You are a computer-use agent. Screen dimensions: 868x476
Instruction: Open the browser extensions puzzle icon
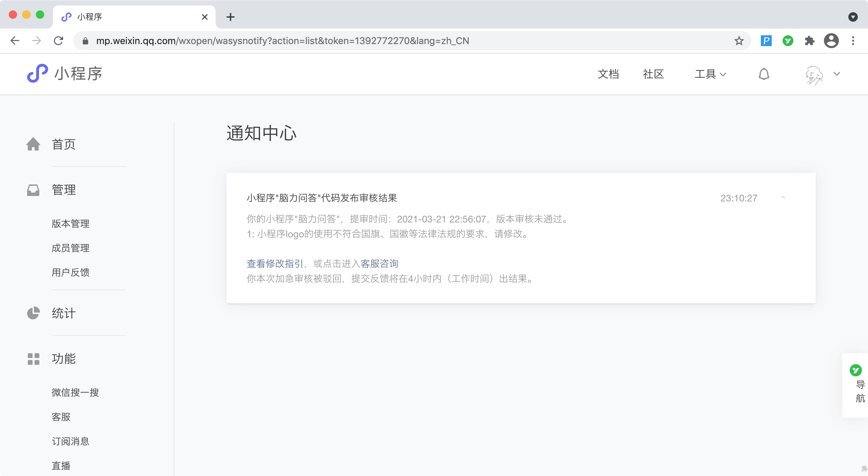pos(809,41)
